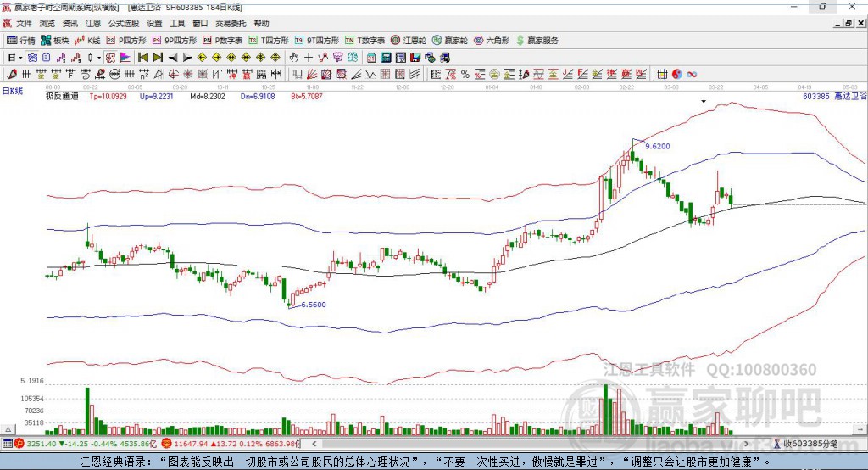Image resolution: width=868 pixels, height=470 pixels.
Task: Open the 公式选股 menu
Action: [124, 23]
